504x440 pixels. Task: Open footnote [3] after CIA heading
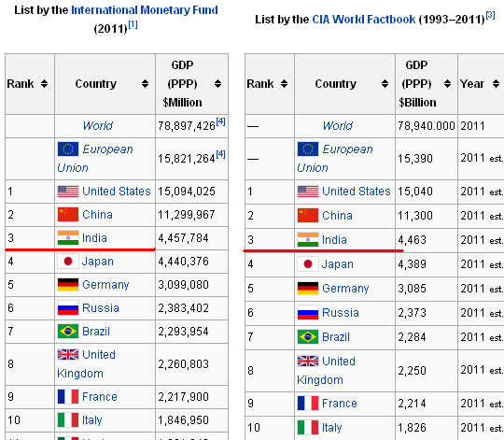(490, 15)
